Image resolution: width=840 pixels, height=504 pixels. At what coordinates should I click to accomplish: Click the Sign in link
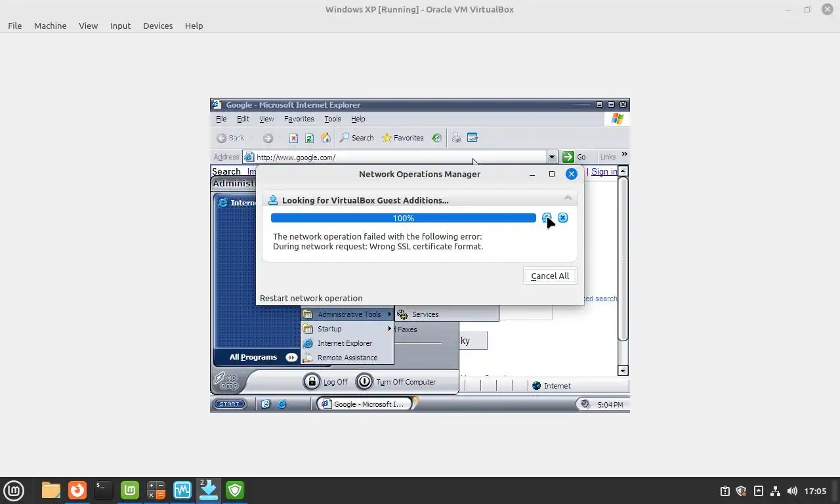[x=604, y=171]
